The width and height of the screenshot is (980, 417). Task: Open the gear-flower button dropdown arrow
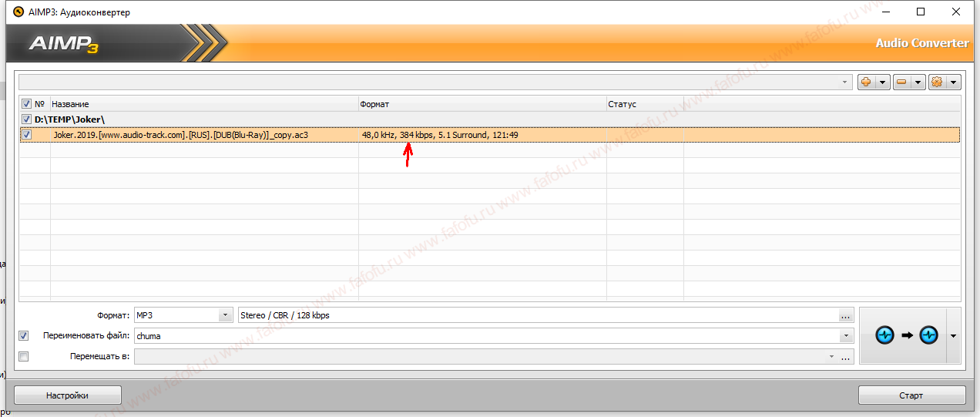pyautogui.click(x=954, y=82)
